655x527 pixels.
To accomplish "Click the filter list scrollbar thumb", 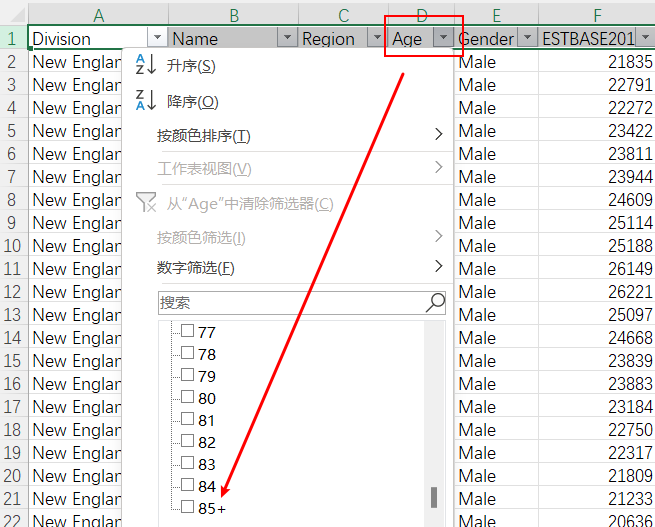I will pos(434,497).
